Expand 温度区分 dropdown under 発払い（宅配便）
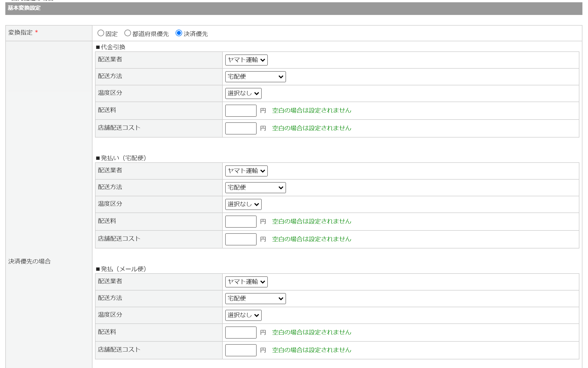Viewport: 588px width, 368px height. 243,204
